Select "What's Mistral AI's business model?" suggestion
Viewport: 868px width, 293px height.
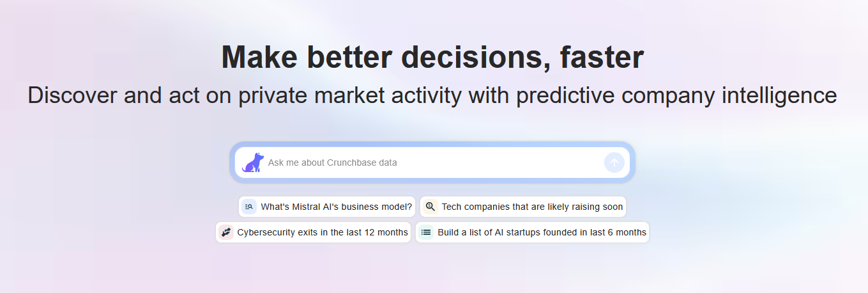pos(336,207)
